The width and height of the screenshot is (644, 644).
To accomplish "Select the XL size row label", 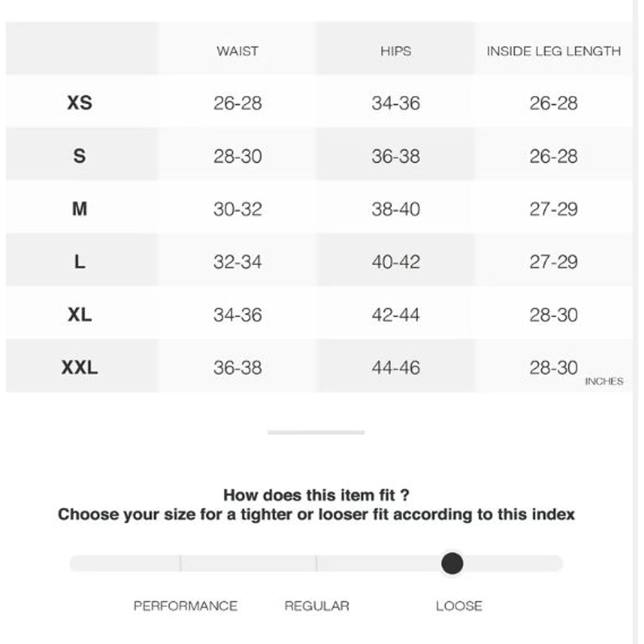I will click(80, 314).
